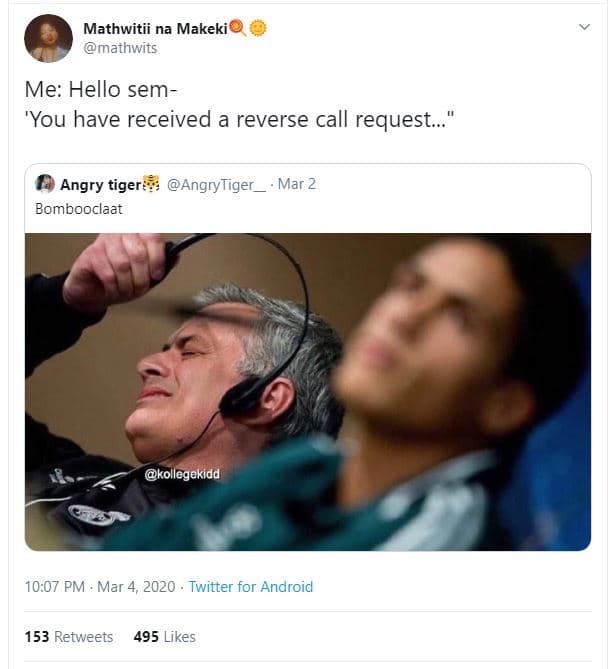Click the lollipop emoji beside the display name
The height and width of the screenshot is (669, 613).
coord(237,27)
